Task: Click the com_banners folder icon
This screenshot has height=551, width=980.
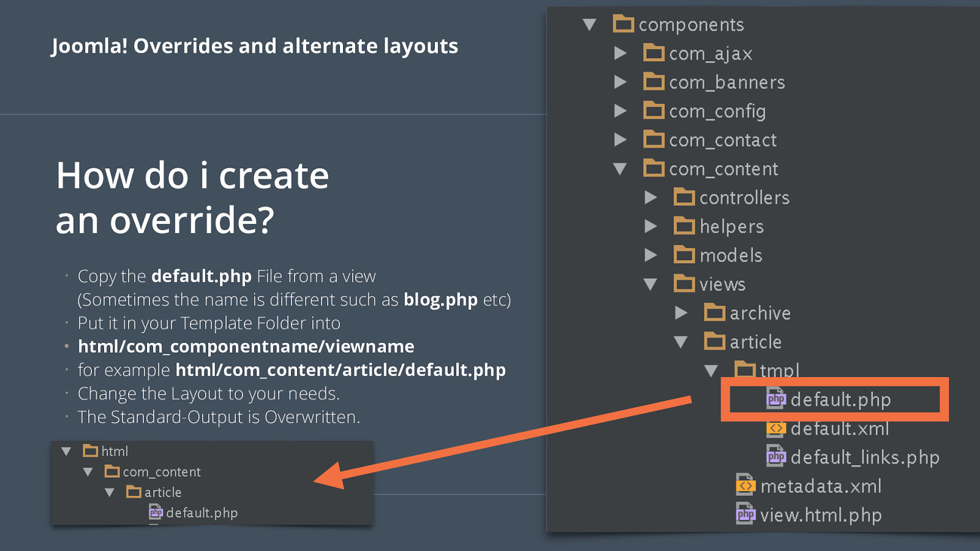Action: (654, 81)
